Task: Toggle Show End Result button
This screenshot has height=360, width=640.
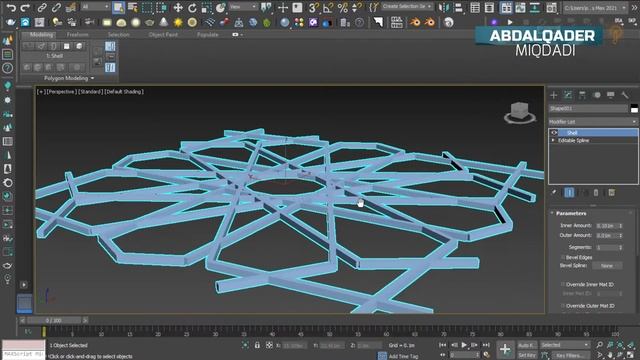Action: [569, 193]
